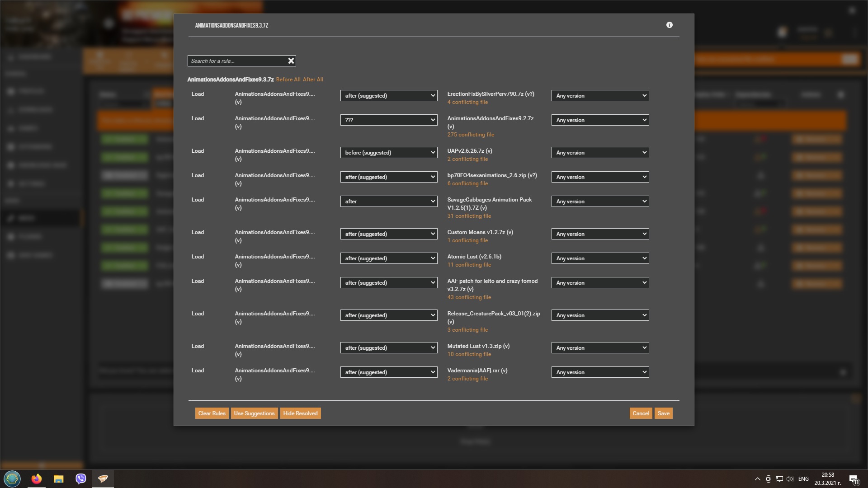
Task: Open Any version dropdown for Custom Moans
Action: point(600,234)
